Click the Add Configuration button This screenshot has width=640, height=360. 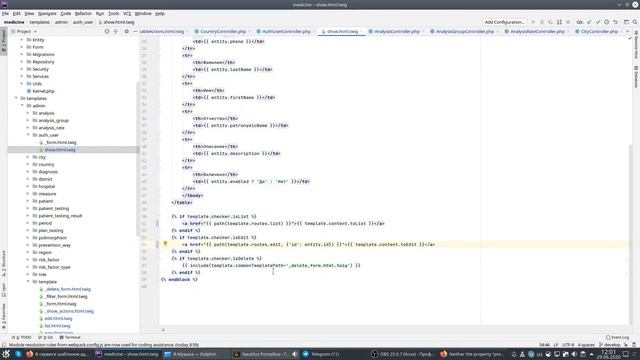(504, 22)
